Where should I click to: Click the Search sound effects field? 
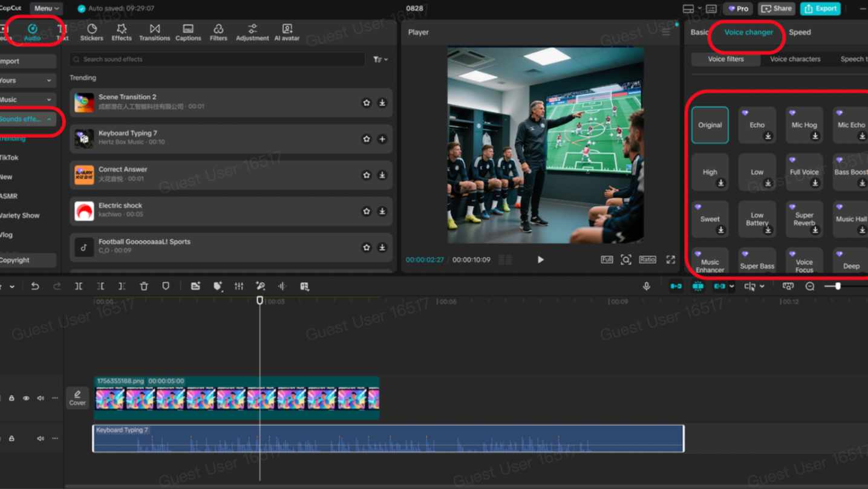coord(218,59)
